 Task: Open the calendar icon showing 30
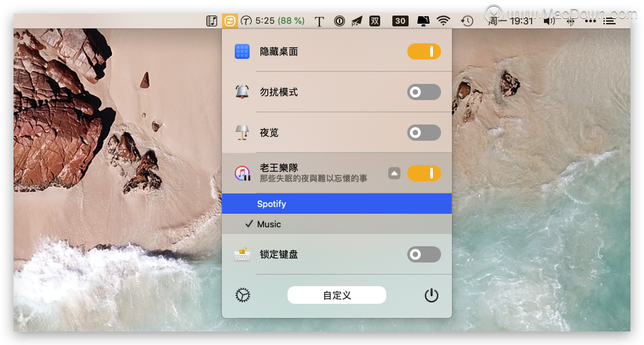(400, 21)
